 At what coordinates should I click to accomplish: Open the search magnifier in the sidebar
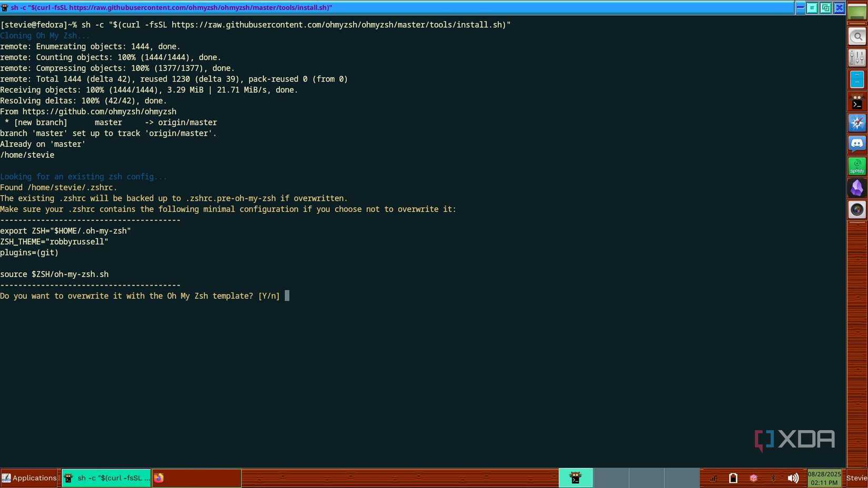coord(857,36)
